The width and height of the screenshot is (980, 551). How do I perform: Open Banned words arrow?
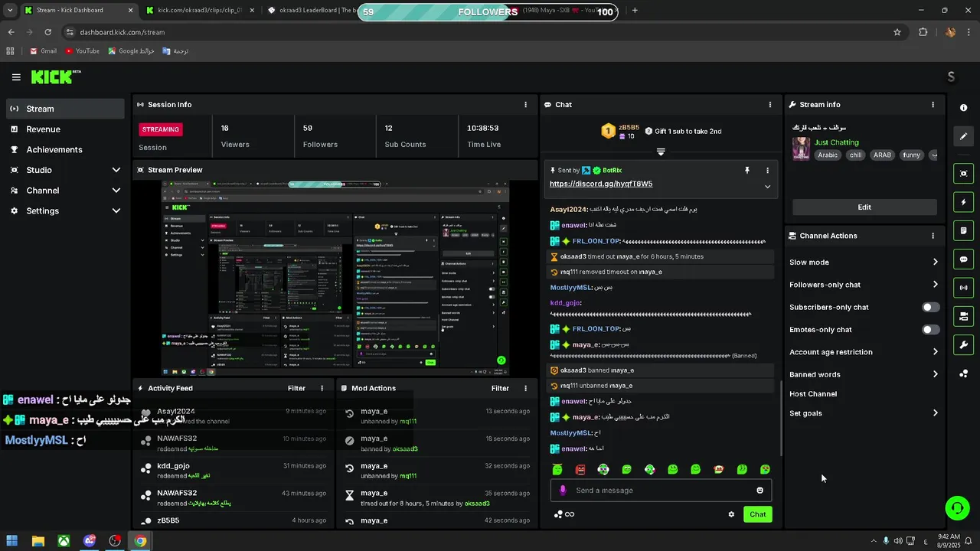935,374
